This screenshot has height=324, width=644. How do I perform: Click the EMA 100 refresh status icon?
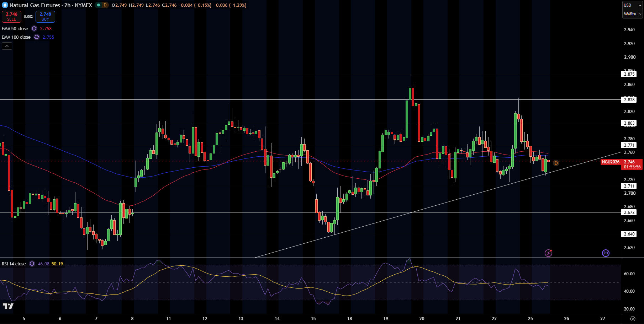(x=37, y=37)
